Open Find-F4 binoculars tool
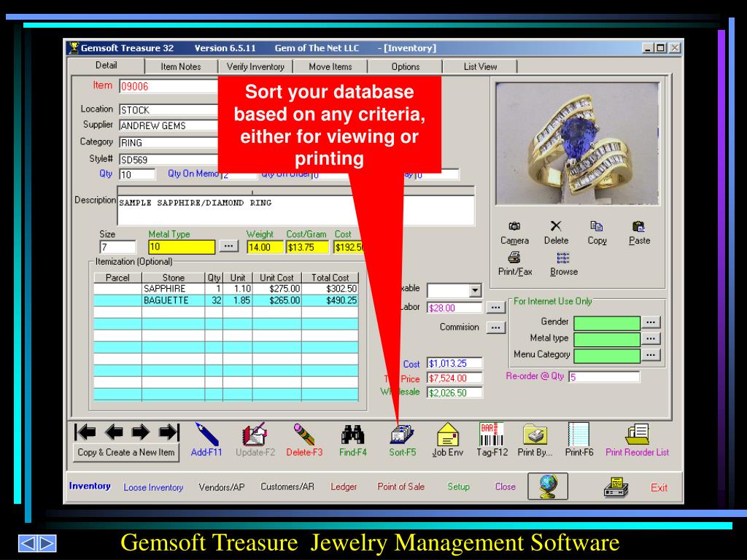Screen dimensions: 747x560 (x=352, y=434)
